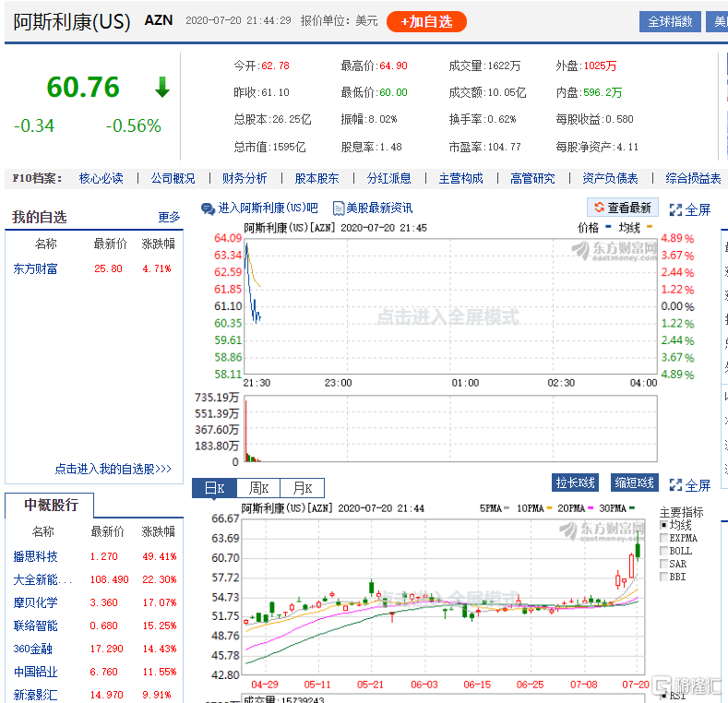Viewport: 728px width, 703px height.
Task: Click fullscreen icon above the intraday chart
Action: coord(675,209)
